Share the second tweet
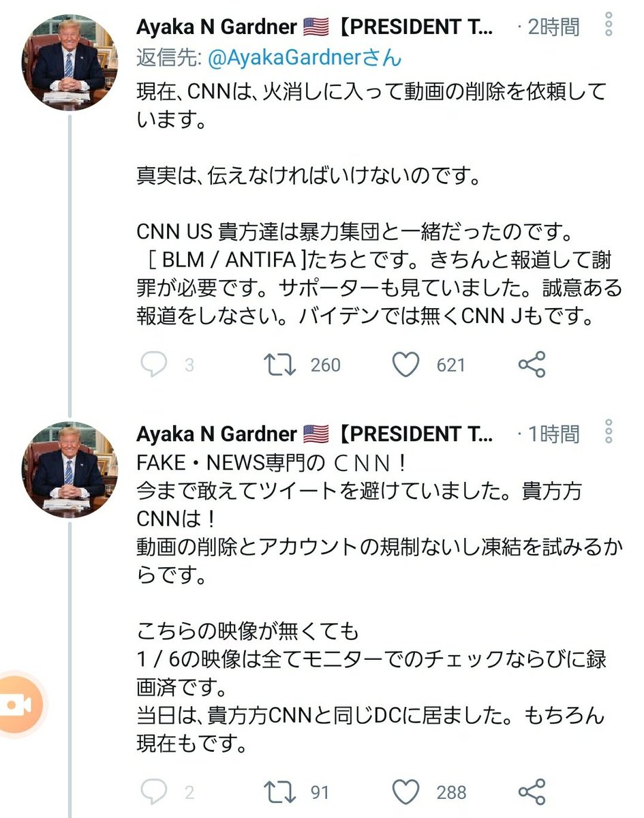644x818 pixels. [x=532, y=791]
